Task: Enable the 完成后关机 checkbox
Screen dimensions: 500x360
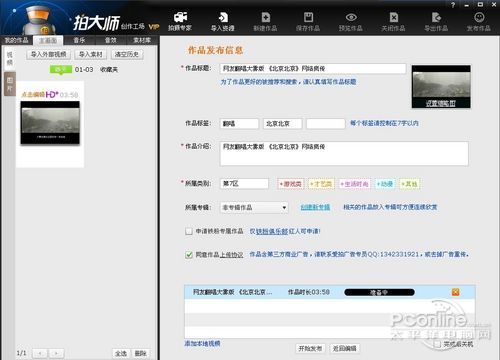Action: [437, 344]
